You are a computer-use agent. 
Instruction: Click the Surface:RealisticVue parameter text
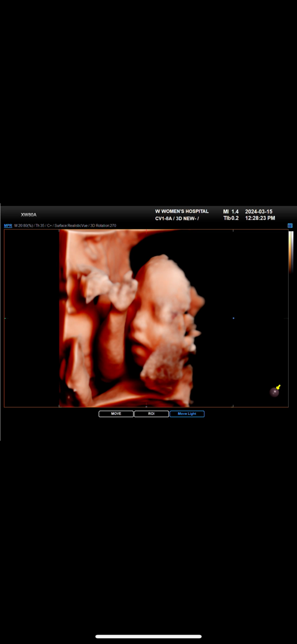(69, 225)
